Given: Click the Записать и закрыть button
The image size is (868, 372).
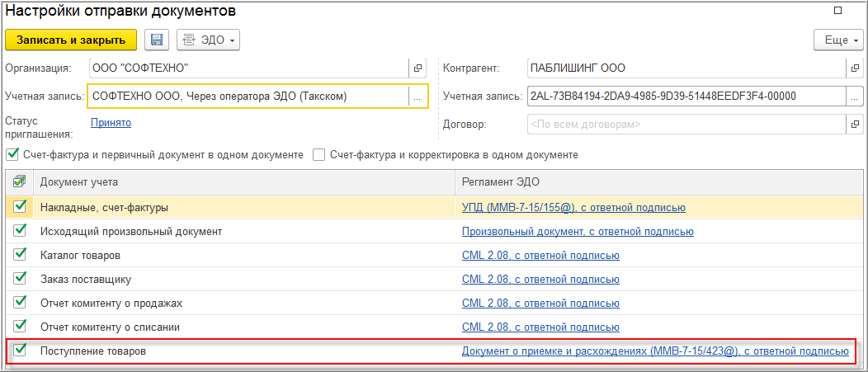Looking at the screenshot, I should (71, 40).
